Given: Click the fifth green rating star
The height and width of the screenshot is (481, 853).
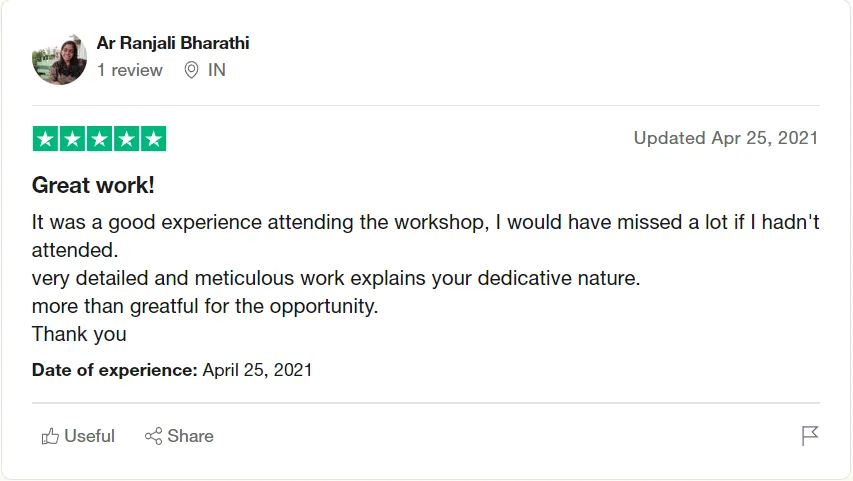Looking at the screenshot, I should (153, 139).
